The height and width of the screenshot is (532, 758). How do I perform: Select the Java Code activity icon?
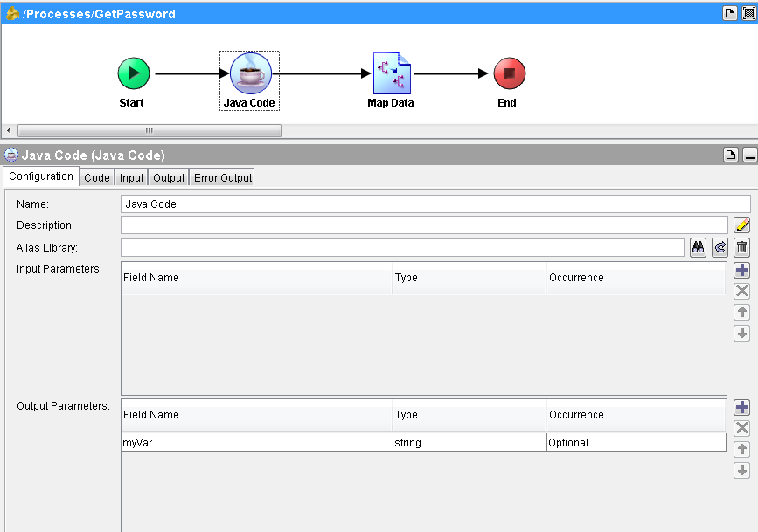250,73
